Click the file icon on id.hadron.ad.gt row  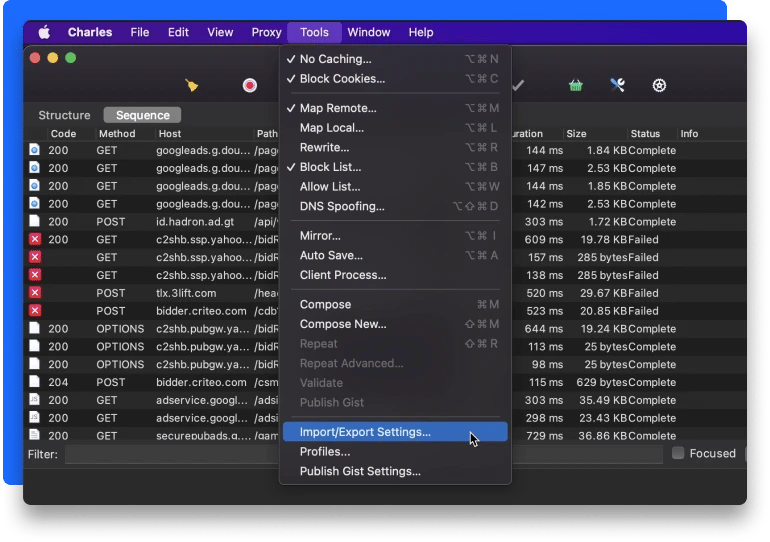(x=34, y=221)
